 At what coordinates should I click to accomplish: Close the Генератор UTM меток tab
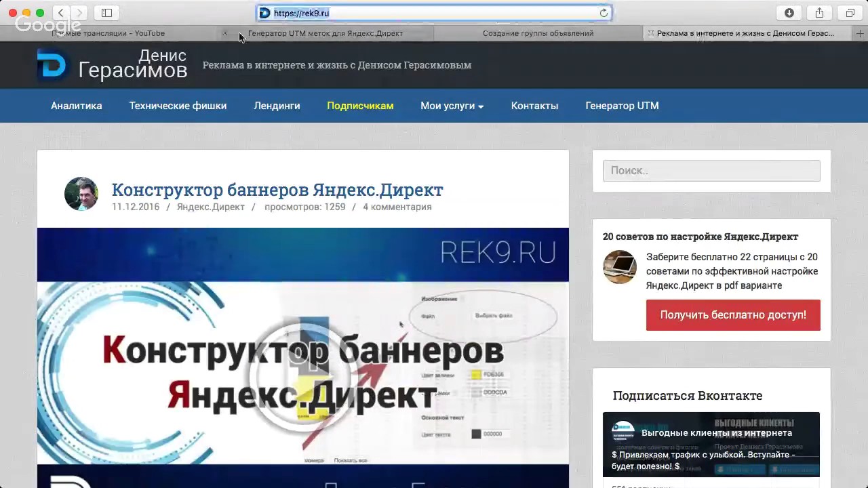[225, 33]
